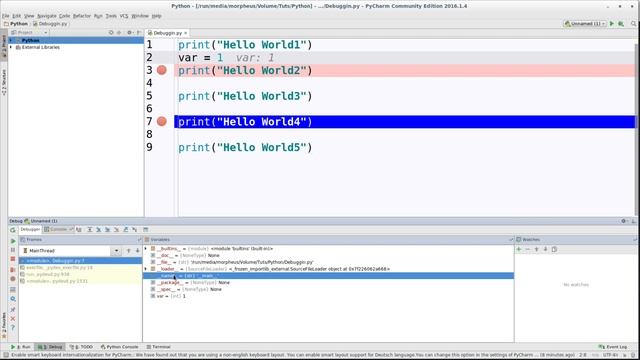Click editor line 5 print Hello World3

click(245, 96)
